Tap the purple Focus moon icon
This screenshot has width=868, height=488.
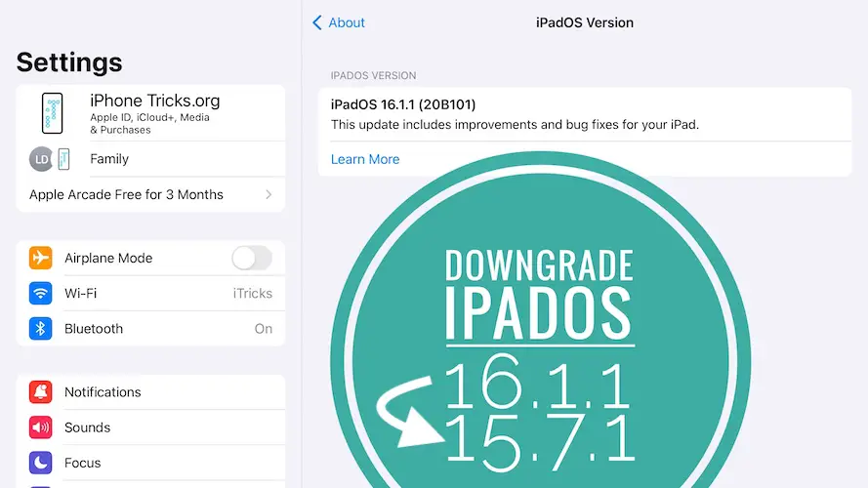pyautogui.click(x=40, y=463)
